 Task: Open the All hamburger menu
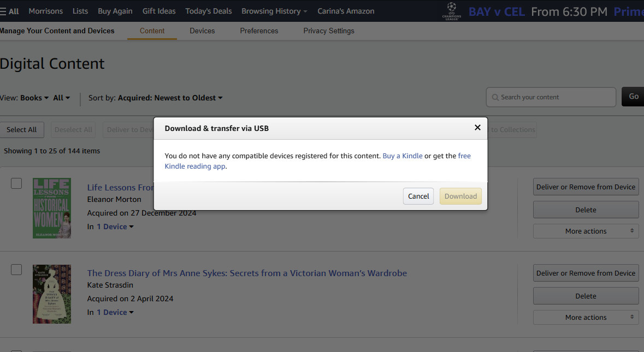(9, 11)
